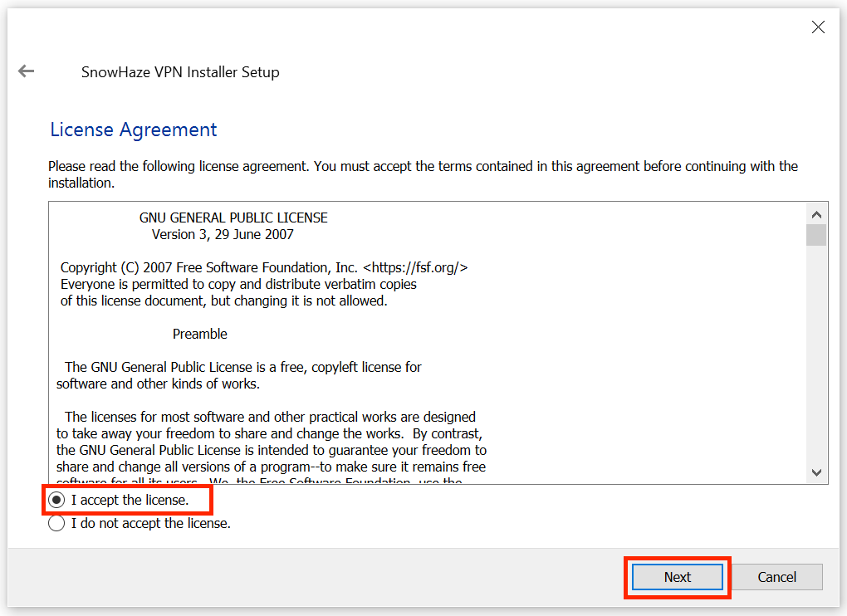Click the "License Agreement" page heading
Screen dimensions: 847x616
[x=134, y=130]
